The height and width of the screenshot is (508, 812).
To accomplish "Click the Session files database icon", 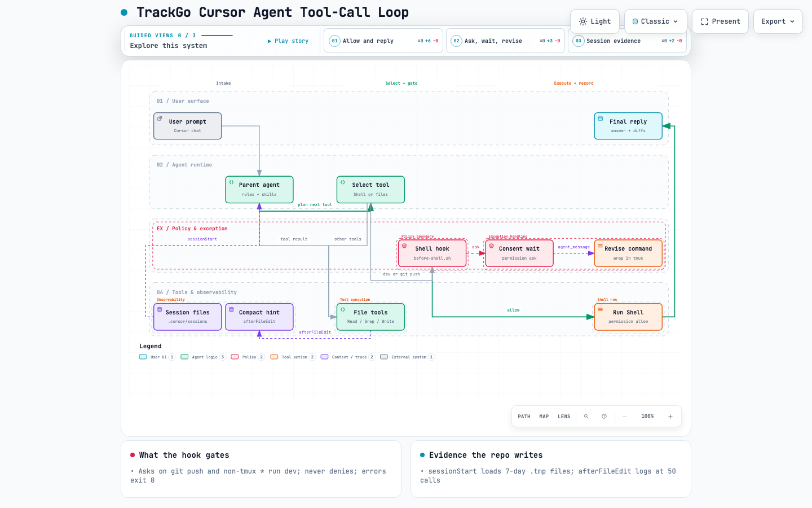I will coord(160,310).
